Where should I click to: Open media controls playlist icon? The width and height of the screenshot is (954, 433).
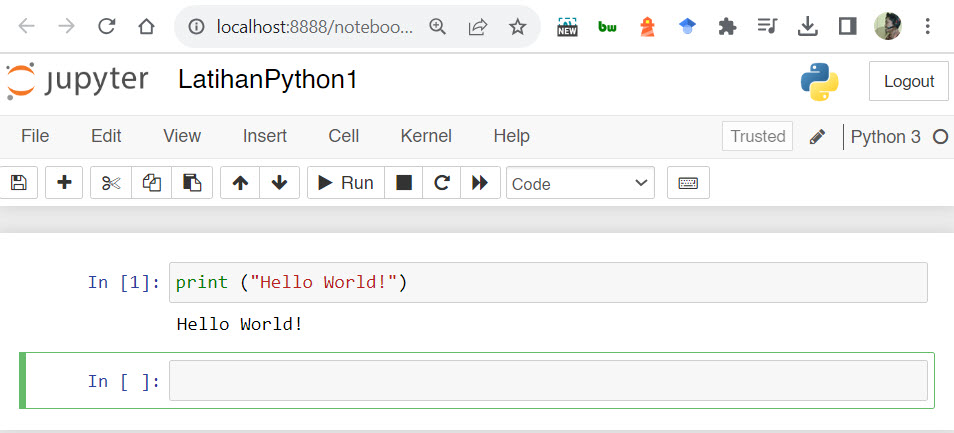pos(767,26)
